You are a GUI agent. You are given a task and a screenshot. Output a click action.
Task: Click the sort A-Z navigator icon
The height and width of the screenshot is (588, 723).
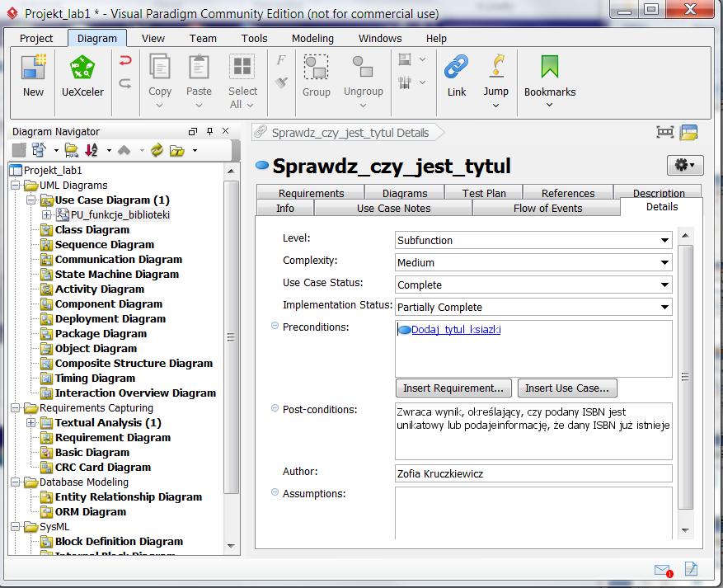[92, 150]
